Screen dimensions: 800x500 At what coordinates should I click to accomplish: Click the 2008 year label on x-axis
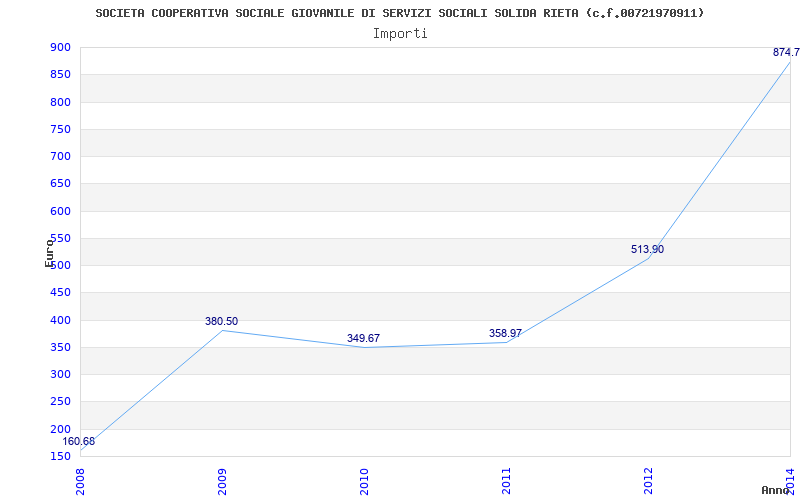click(x=80, y=480)
